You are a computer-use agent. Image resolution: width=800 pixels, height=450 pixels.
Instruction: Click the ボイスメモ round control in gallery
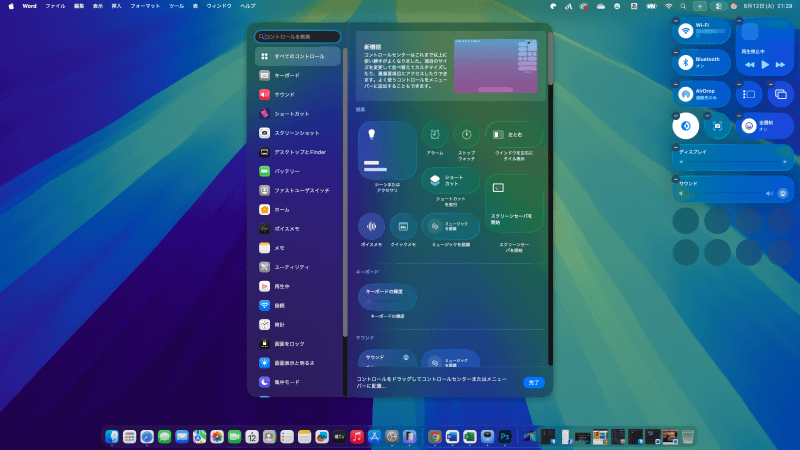tap(371, 227)
